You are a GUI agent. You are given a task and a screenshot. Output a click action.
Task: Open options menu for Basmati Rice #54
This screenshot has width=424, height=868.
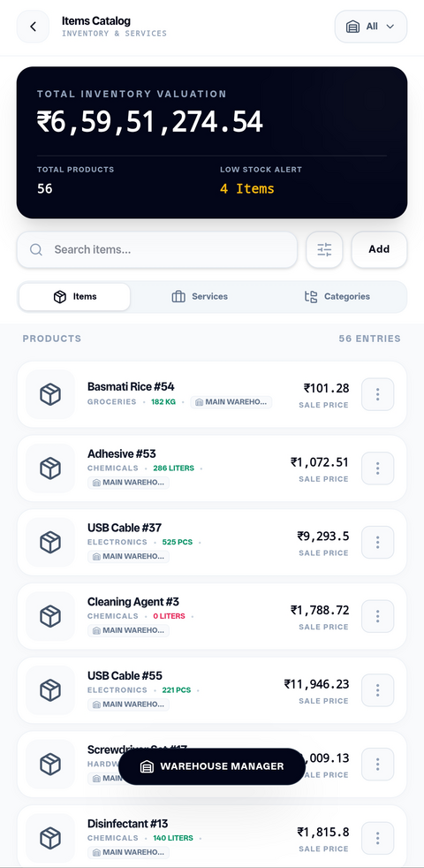point(377,394)
